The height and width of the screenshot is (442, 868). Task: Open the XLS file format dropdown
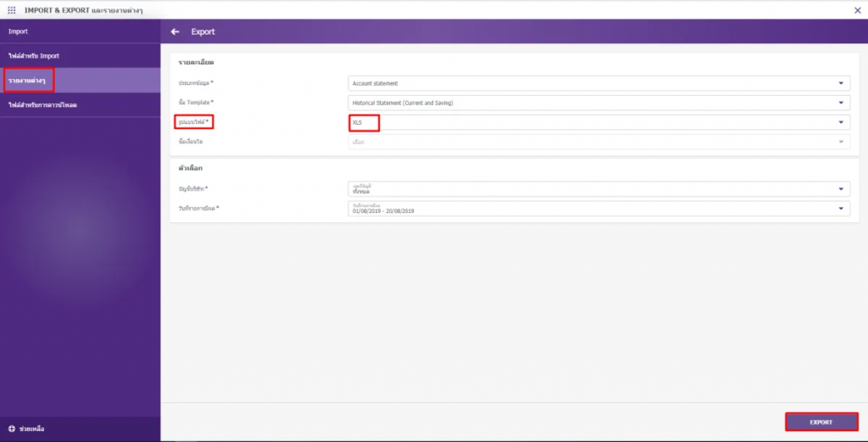[599, 122]
